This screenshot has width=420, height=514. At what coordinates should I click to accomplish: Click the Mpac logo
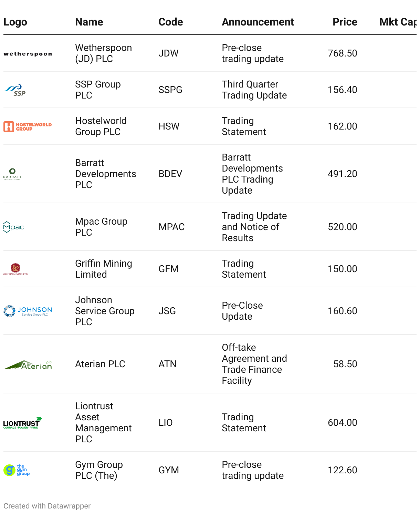click(14, 227)
